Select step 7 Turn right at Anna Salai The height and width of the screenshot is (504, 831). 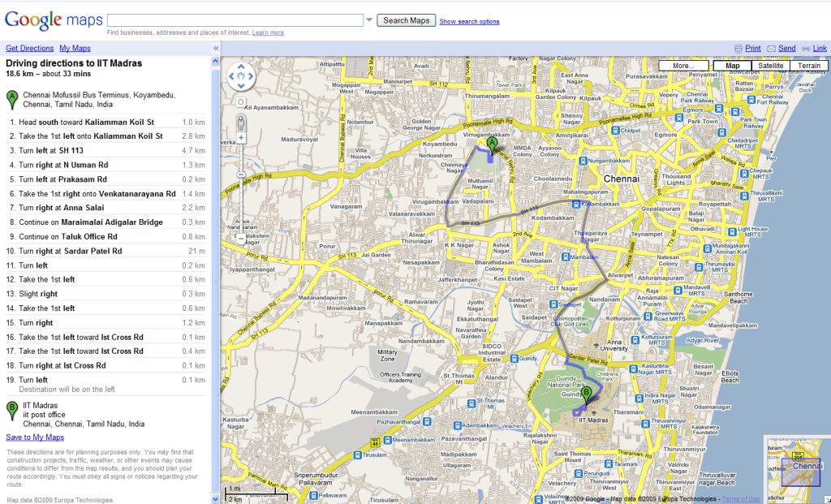[x=105, y=208]
